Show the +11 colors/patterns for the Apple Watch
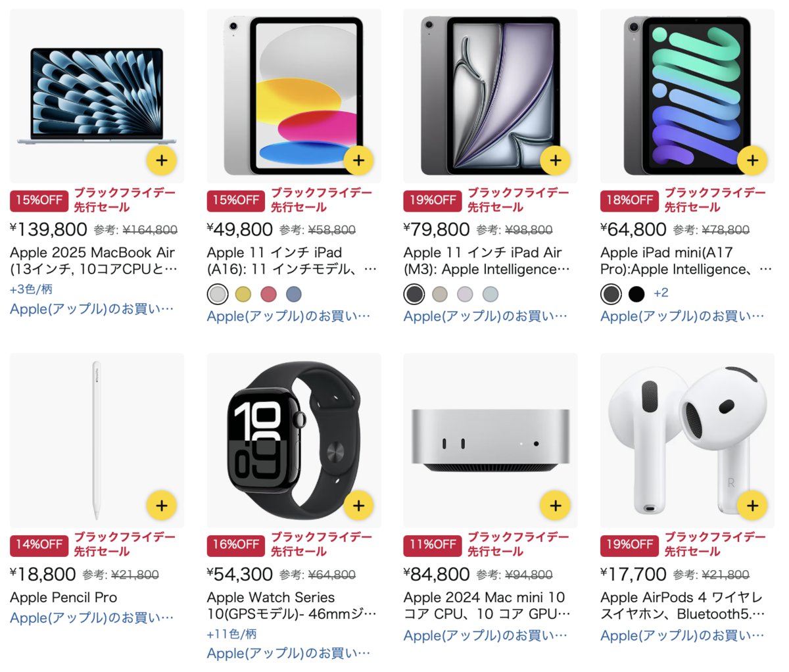Image resolution: width=789 pixels, height=672 pixels. (x=231, y=634)
